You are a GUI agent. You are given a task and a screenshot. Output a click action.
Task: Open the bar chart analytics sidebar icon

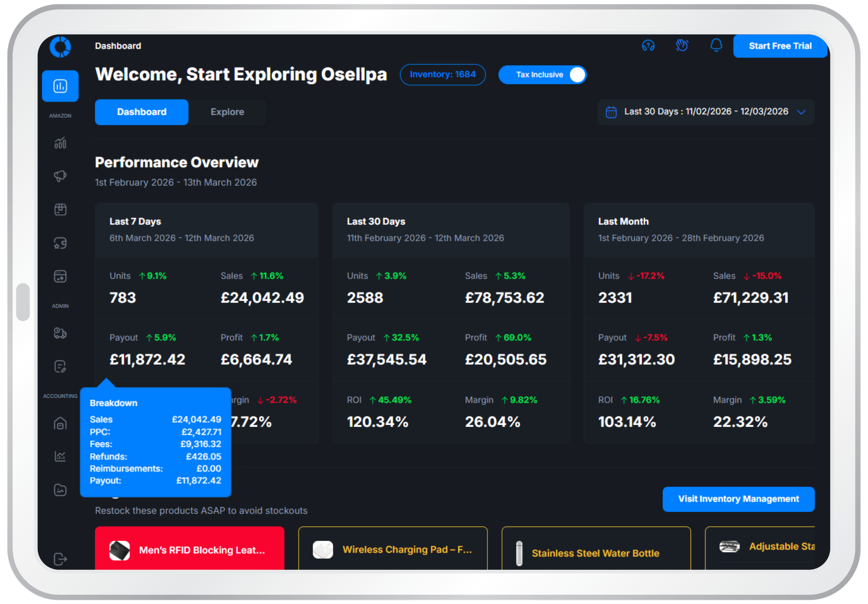(60, 143)
